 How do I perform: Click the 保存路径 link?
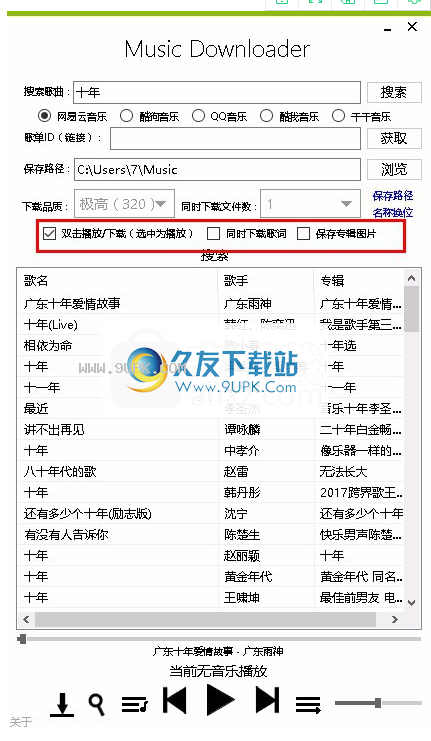tap(393, 196)
